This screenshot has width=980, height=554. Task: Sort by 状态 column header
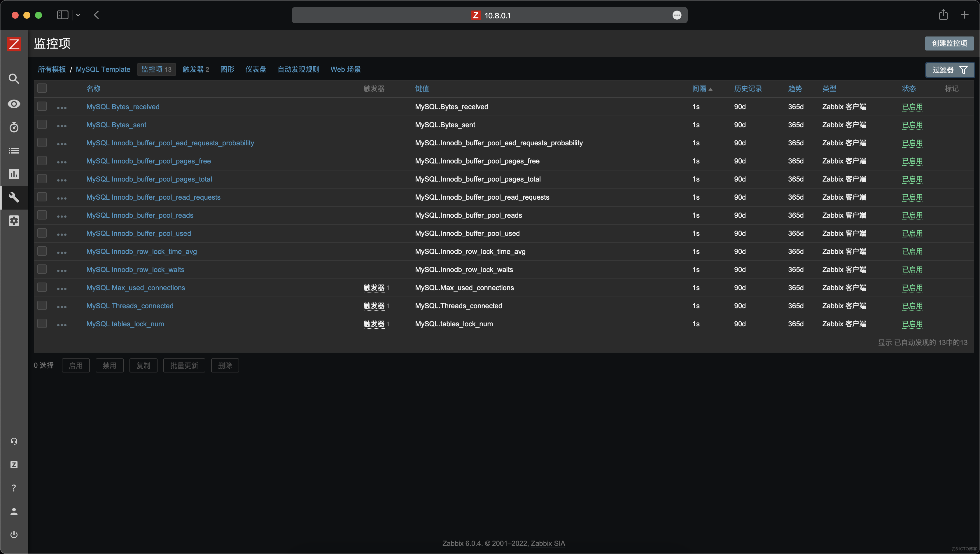coord(909,89)
